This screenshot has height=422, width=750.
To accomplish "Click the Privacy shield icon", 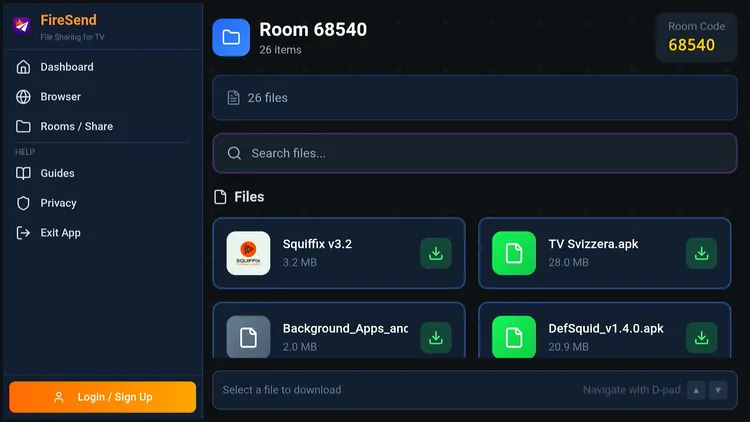I will tap(23, 203).
